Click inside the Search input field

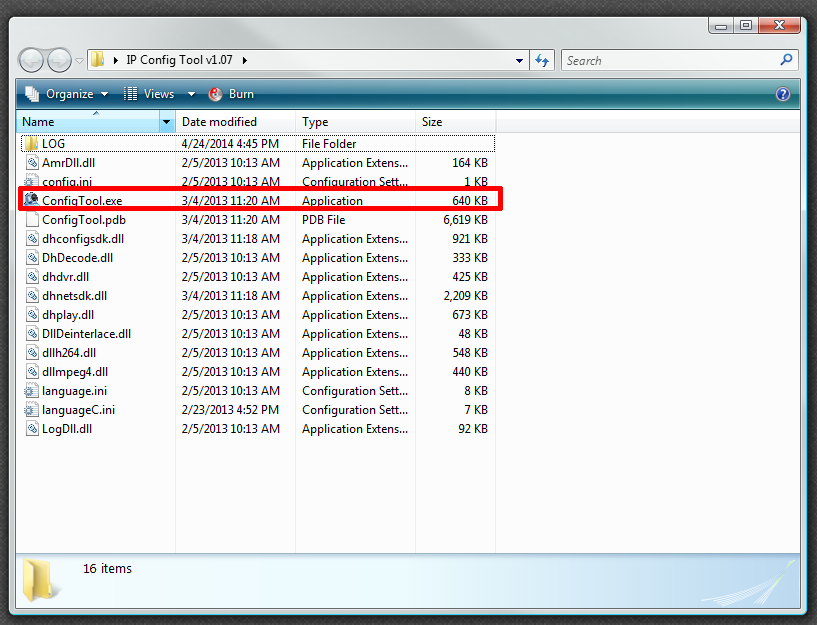670,60
